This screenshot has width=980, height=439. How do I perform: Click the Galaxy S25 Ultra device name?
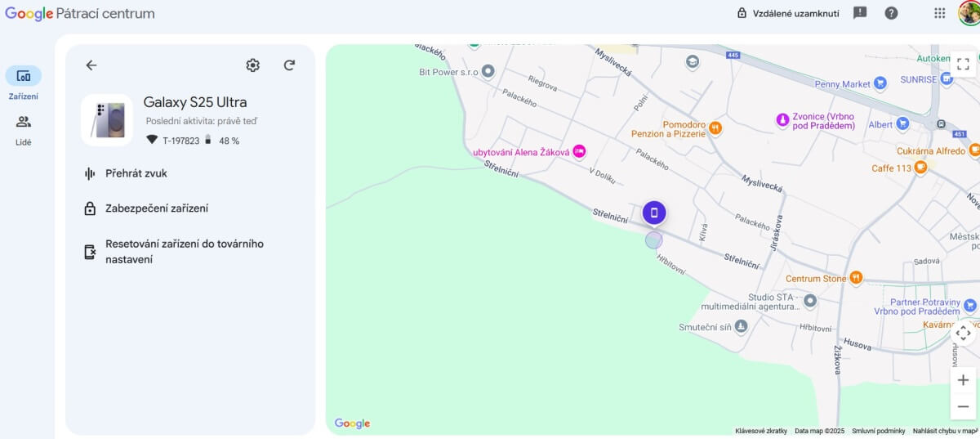[x=194, y=102]
